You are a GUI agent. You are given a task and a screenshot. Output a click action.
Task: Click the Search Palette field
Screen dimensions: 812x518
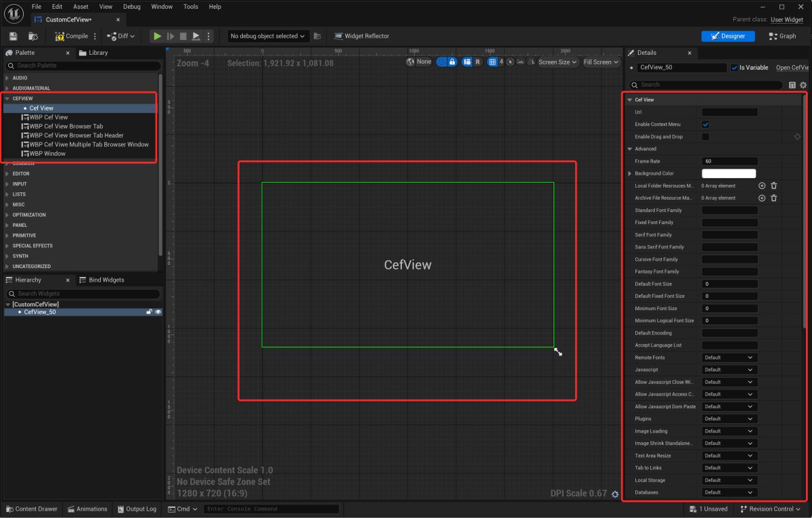coord(83,66)
